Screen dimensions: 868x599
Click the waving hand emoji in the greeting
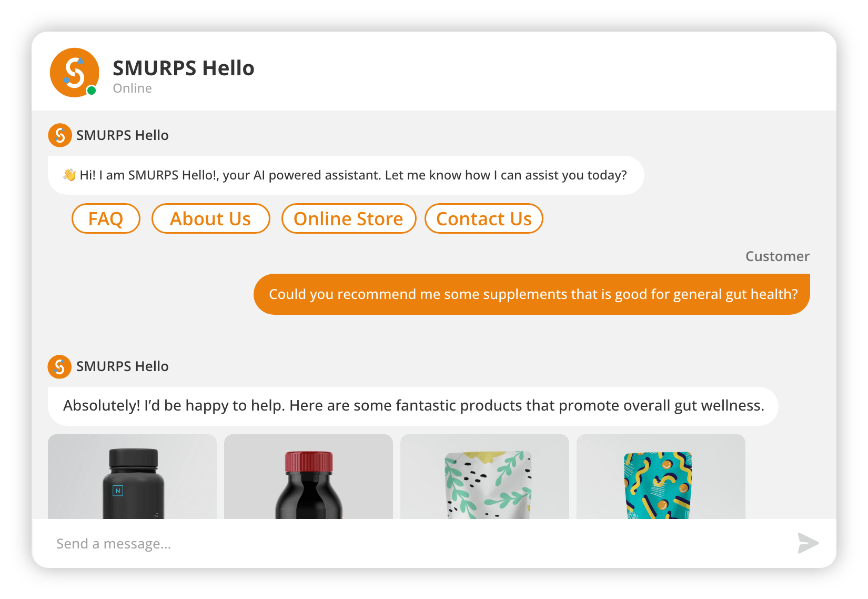tap(69, 175)
